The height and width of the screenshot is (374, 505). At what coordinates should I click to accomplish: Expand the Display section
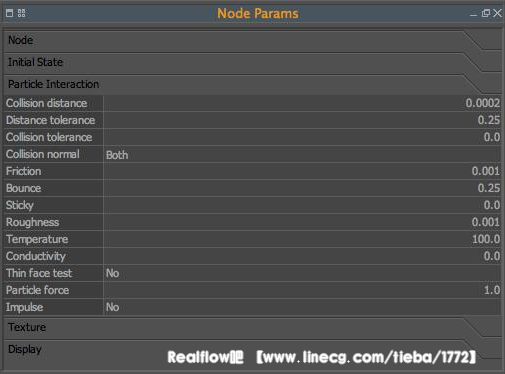(x=252, y=349)
